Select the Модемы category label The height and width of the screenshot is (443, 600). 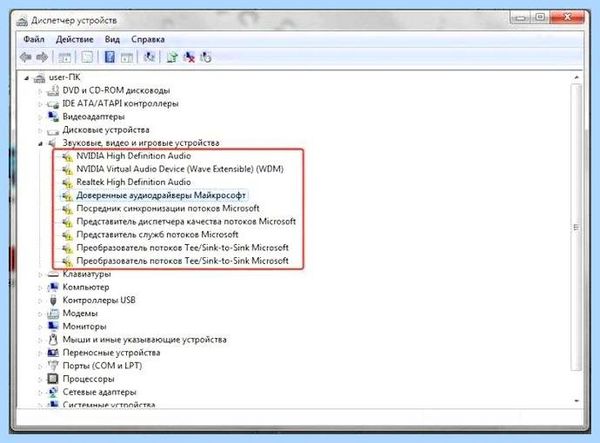(x=80, y=314)
